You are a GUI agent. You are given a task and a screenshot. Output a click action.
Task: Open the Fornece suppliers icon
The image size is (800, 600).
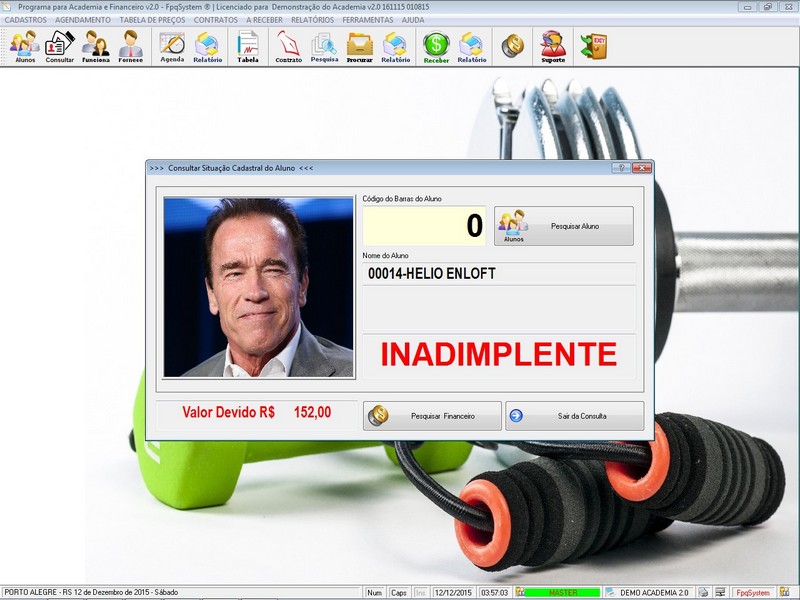(x=131, y=46)
